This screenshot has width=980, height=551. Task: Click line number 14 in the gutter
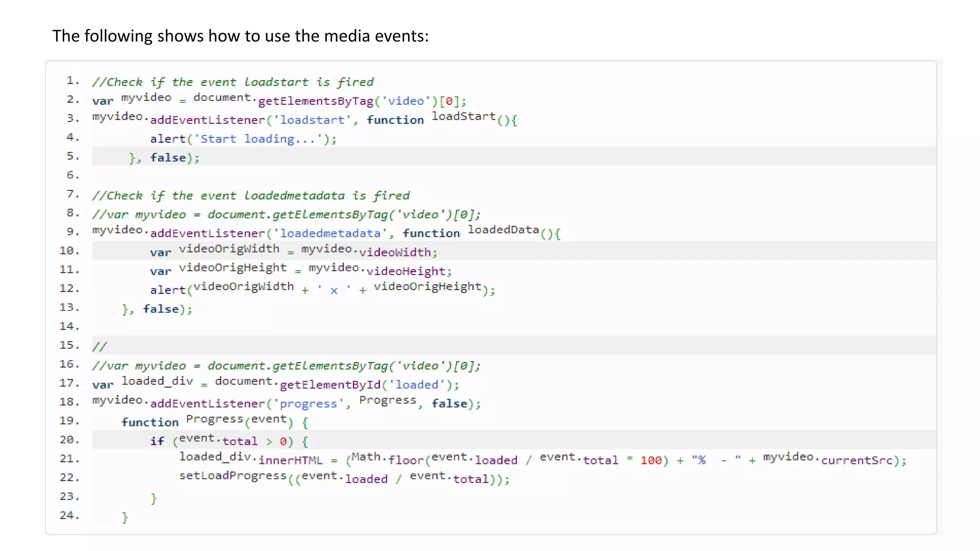69,326
